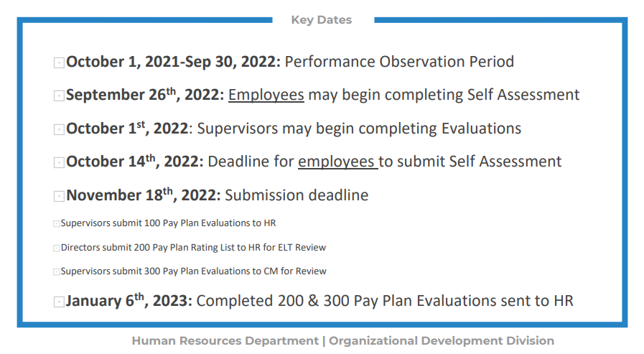Open the underlined employees link in October 14th line
The width and height of the screenshot is (644, 354).
point(337,162)
